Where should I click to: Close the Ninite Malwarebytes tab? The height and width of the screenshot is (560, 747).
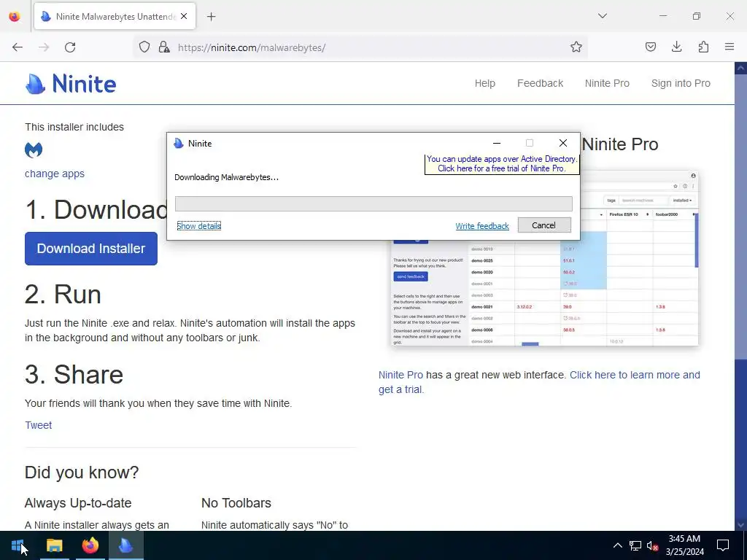184,16
